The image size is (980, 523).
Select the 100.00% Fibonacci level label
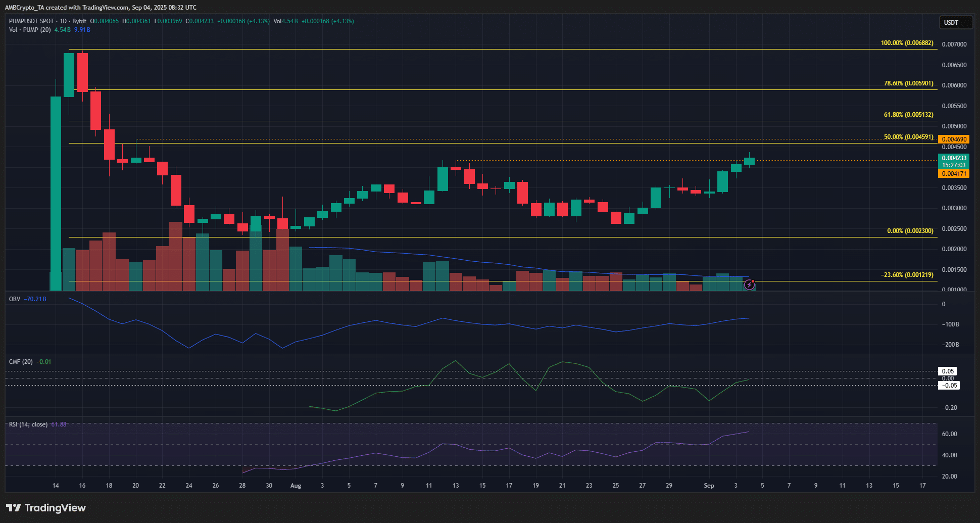pyautogui.click(x=907, y=43)
